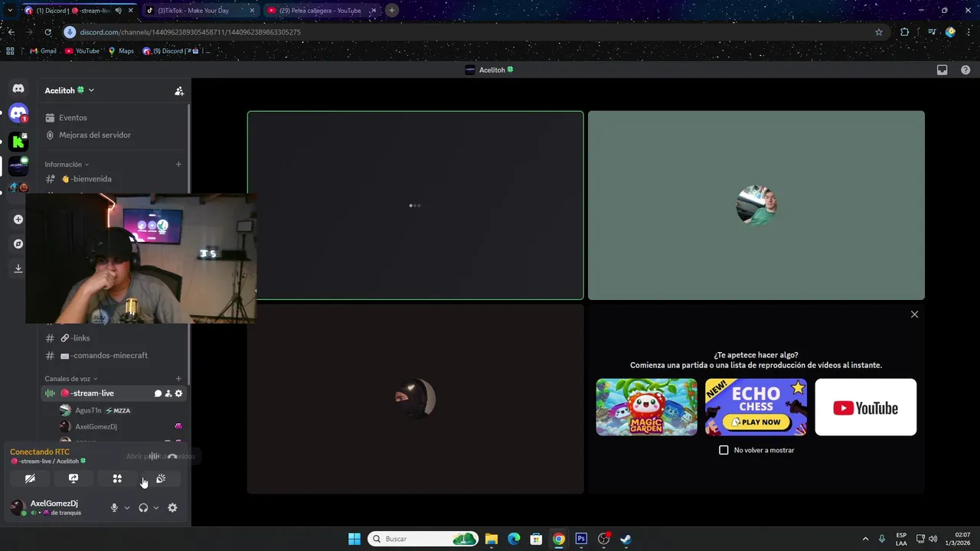Image resolution: width=980 pixels, height=551 pixels.
Task: Download apps icon in server rail
Action: (18, 269)
